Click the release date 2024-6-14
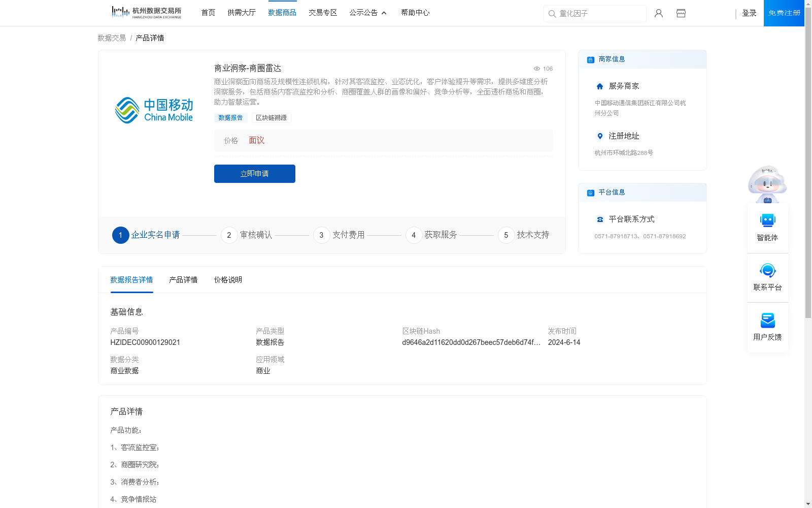Image resolution: width=812 pixels, height=508 pixels. click(564, 342)
